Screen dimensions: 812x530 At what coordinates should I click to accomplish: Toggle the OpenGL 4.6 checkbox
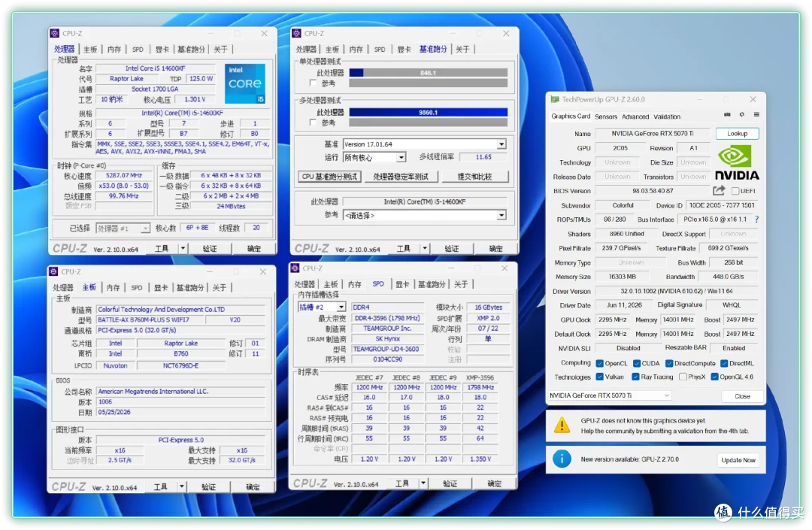[x=715, y=377]
